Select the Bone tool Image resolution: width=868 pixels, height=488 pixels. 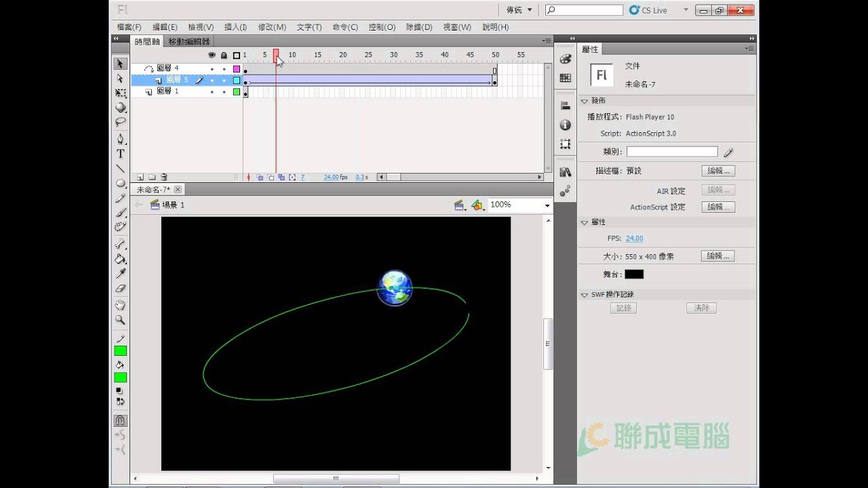(x=120, y=244)
